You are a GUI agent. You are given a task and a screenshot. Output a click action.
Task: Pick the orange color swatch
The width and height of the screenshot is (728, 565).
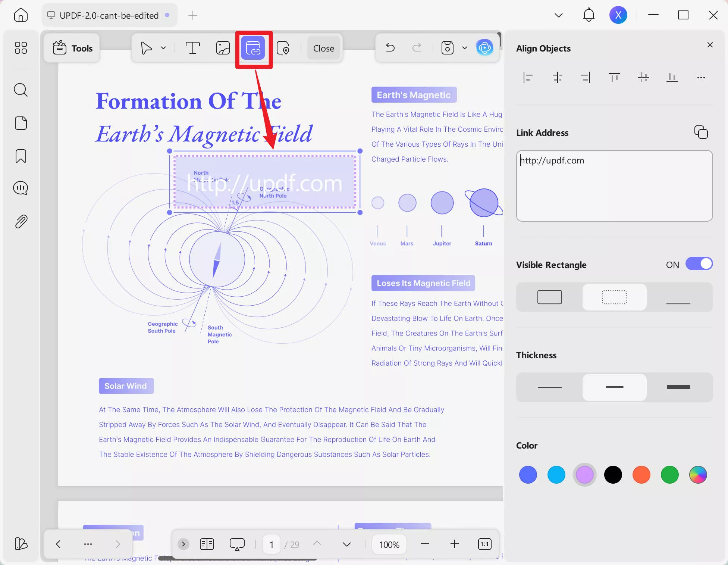point(641,475)
